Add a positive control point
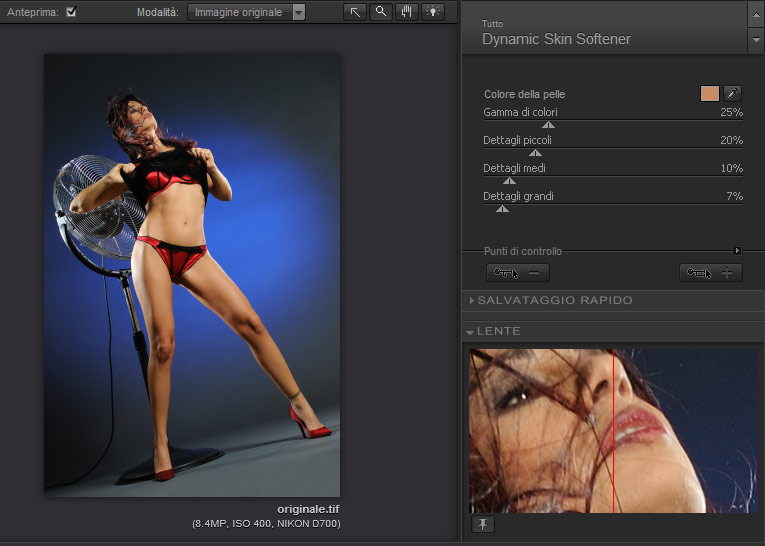Screen dimensions: 765x546 (x=711, y=273)
